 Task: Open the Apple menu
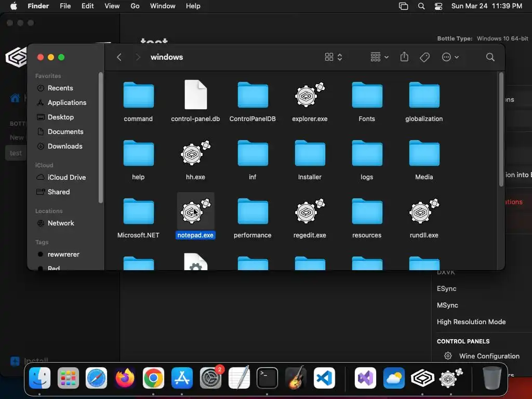14,6
